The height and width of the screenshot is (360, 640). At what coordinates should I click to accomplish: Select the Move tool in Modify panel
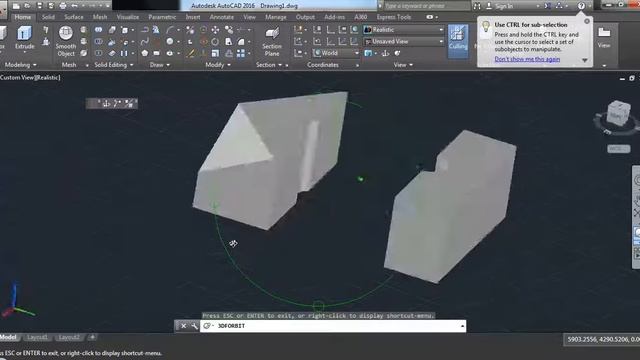pos(215,30)
